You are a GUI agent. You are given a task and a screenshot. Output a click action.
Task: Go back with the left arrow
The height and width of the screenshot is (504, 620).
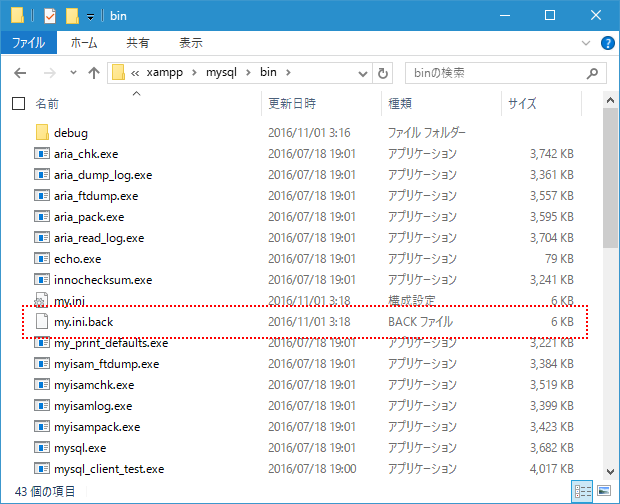(20, 73)
